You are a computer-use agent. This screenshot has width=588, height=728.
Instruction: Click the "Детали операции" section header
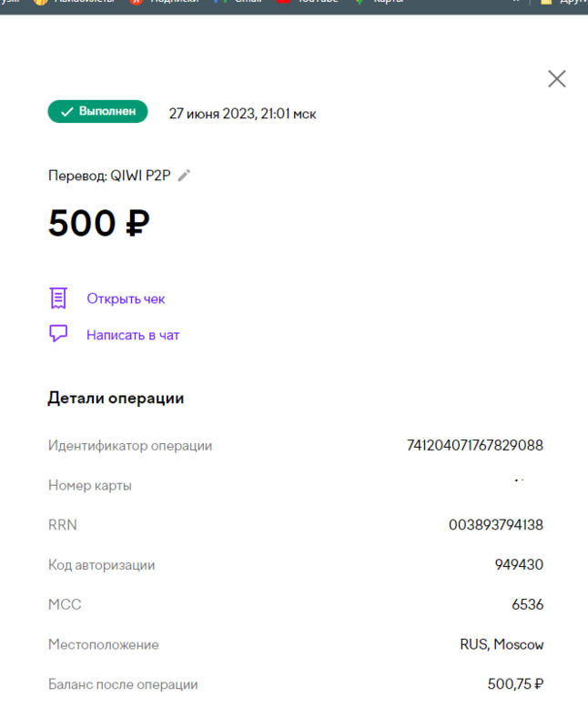pyautogui.click(x=116, y=398)
